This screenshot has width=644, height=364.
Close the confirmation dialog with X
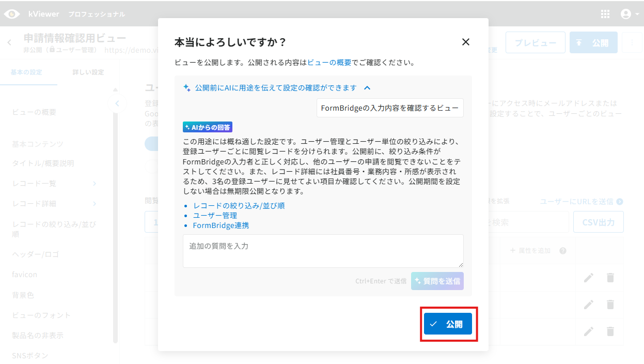click(x=466, y=42)
